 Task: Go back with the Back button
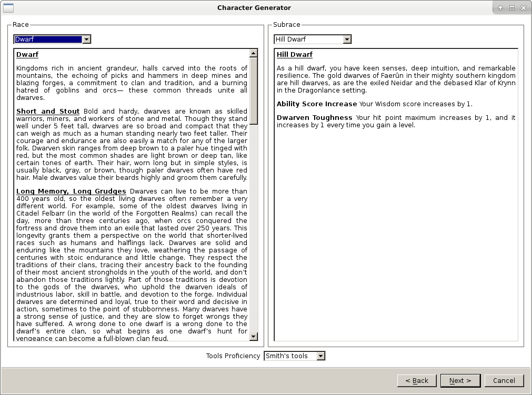417,380
